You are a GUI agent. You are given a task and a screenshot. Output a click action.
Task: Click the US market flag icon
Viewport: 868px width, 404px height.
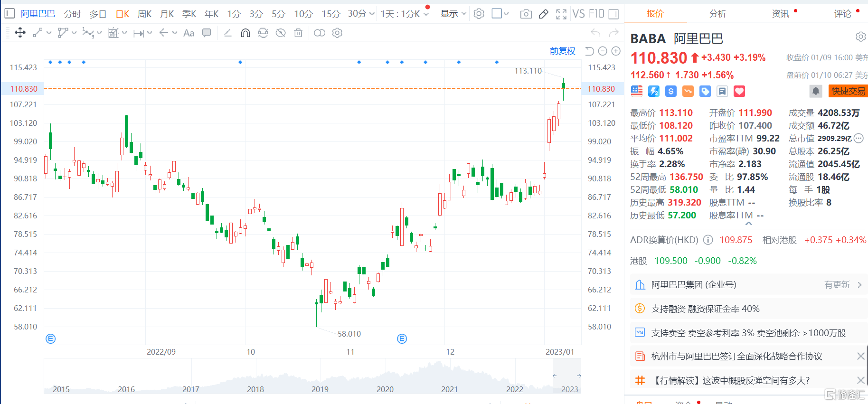pyautogui.click(x=637, y=91)
